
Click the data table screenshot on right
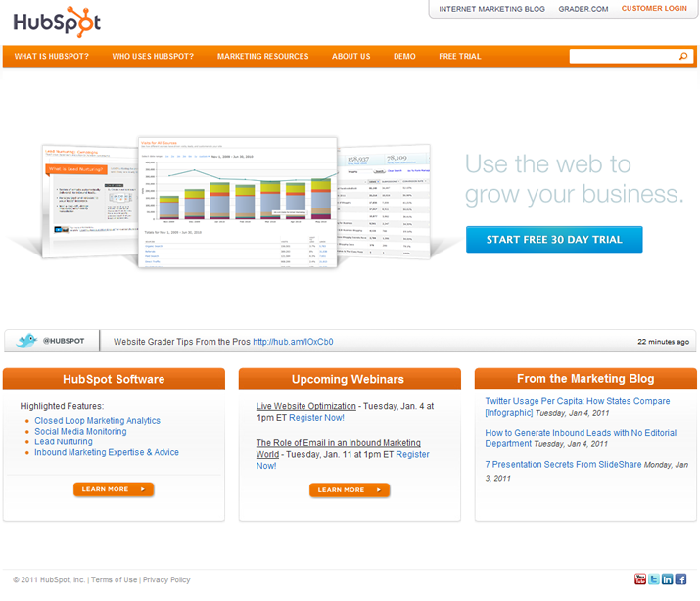click(x=384, y=202)
